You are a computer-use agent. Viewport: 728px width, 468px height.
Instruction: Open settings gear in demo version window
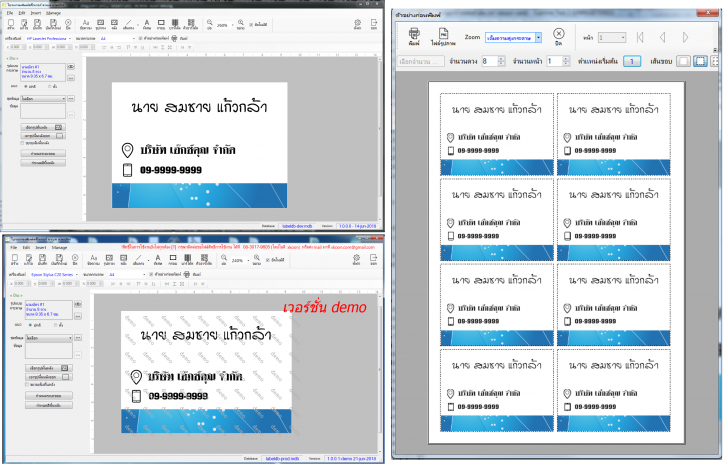[356, 259]
